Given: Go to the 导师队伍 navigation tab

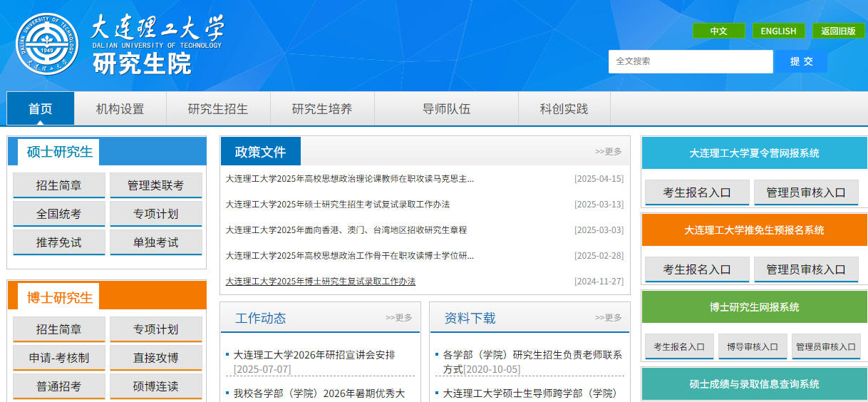Looking at the screenshot, I should pyautogui.click(x=446, y=109).
